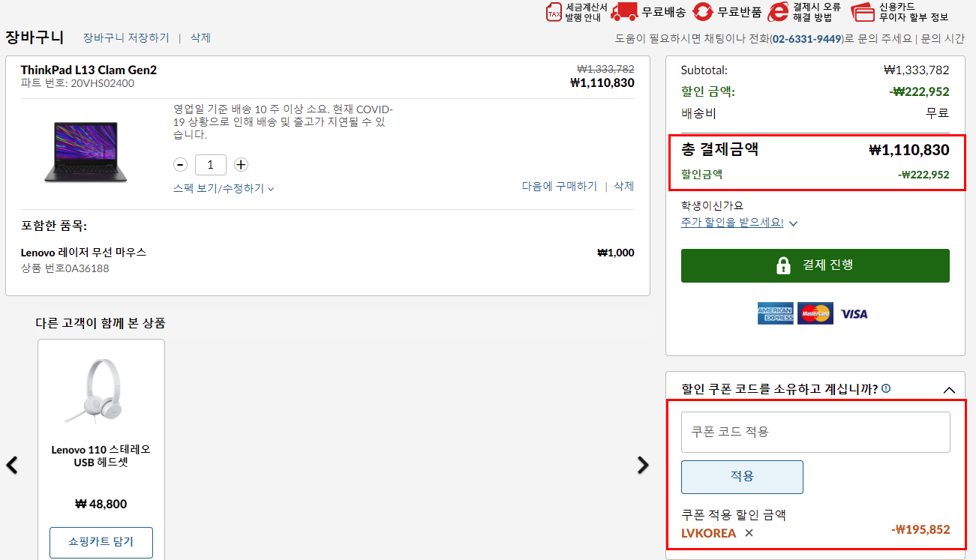
Task: Open Lenovo 110 스테레오 USB 헤드셋 title
Action: [x=101, y=456]
